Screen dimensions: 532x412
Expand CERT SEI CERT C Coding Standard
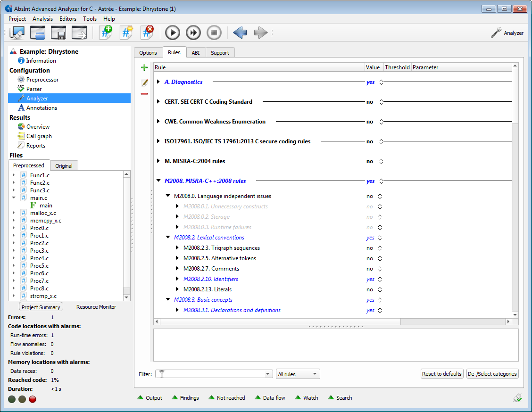(x=158, y=102)
